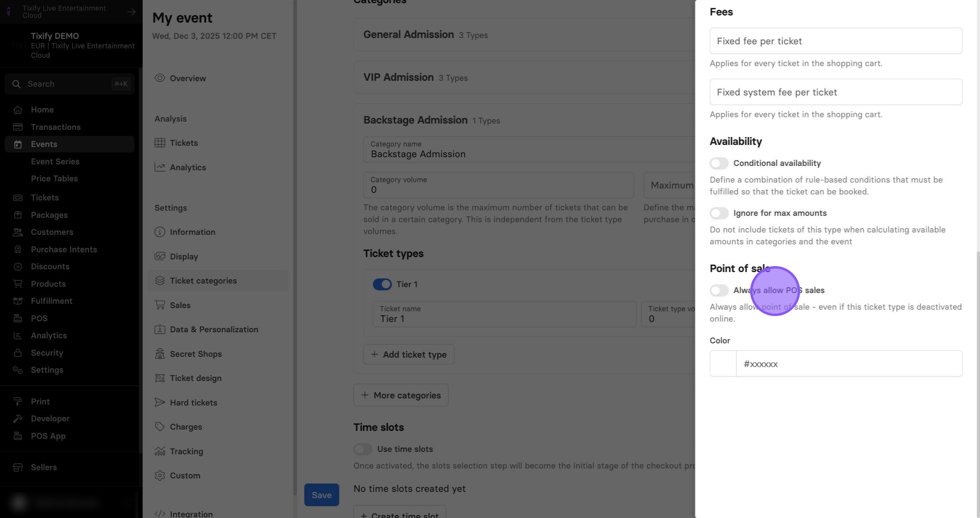Screen dimensions: 980x518
Task: Expand the VIP Admission category
Action: [524, 77]
